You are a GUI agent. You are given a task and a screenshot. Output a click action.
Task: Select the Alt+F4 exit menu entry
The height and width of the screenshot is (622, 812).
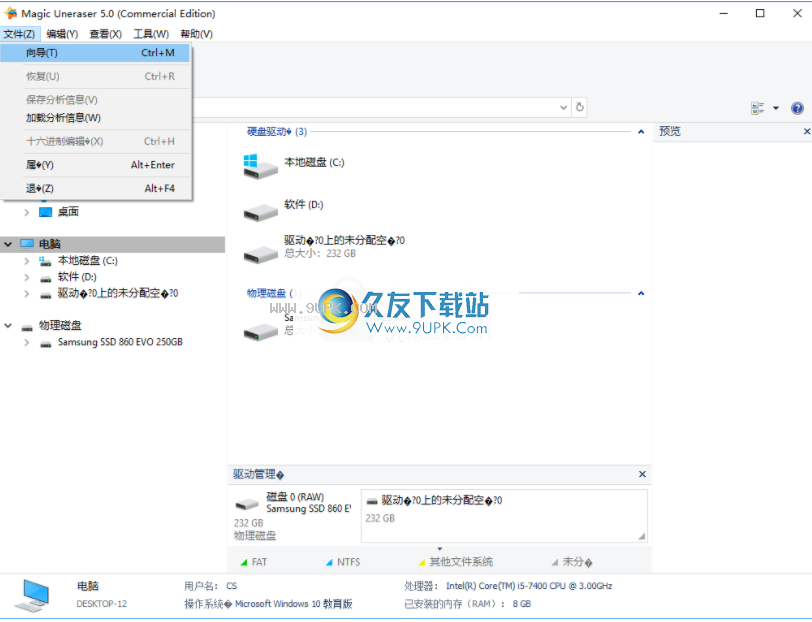[x=95, y=188]
